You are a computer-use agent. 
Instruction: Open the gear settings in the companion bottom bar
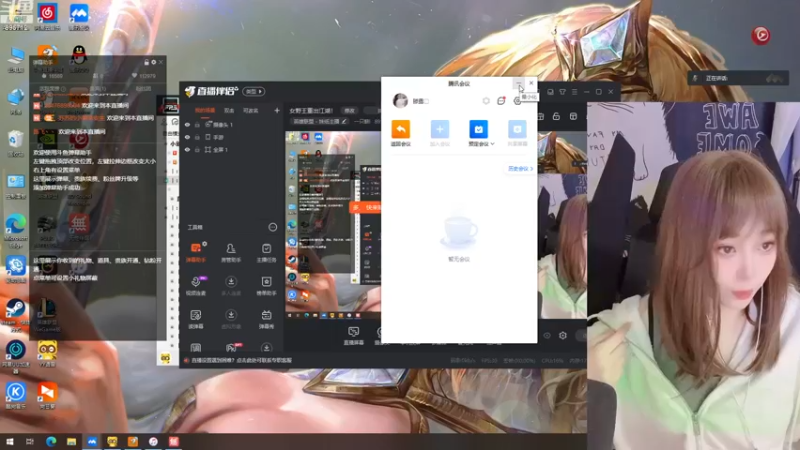[563, 335]
